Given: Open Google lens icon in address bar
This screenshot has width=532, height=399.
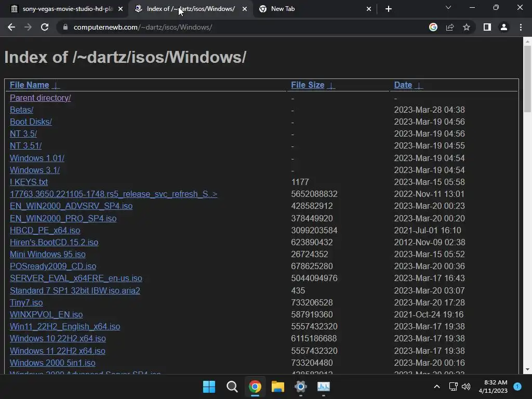Looking at the screenshot, I should tap(433, 27).
